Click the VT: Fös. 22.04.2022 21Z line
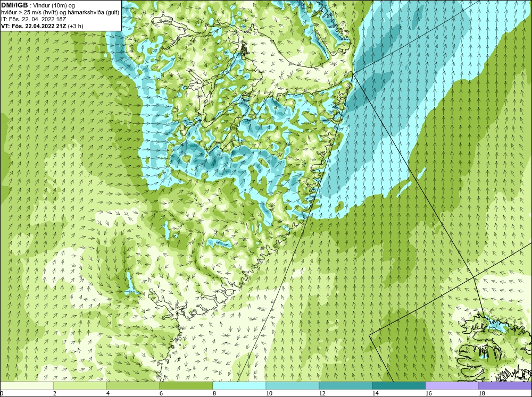This screenshot has height=397, width=532. pos(42,26)
